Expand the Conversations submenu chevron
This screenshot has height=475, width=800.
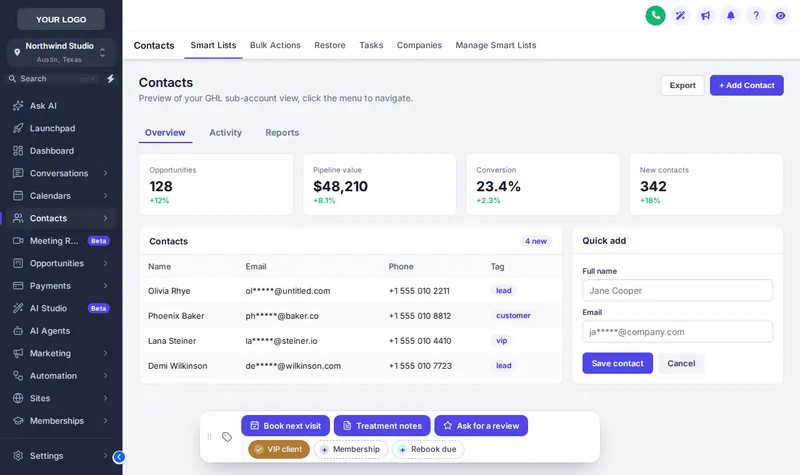pyautogui.click(x=105, y=173)
